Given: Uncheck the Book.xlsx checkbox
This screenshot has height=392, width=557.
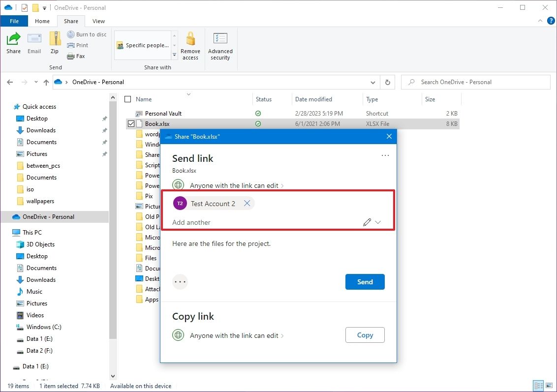Looking at the screenshot, I should 131,123.
